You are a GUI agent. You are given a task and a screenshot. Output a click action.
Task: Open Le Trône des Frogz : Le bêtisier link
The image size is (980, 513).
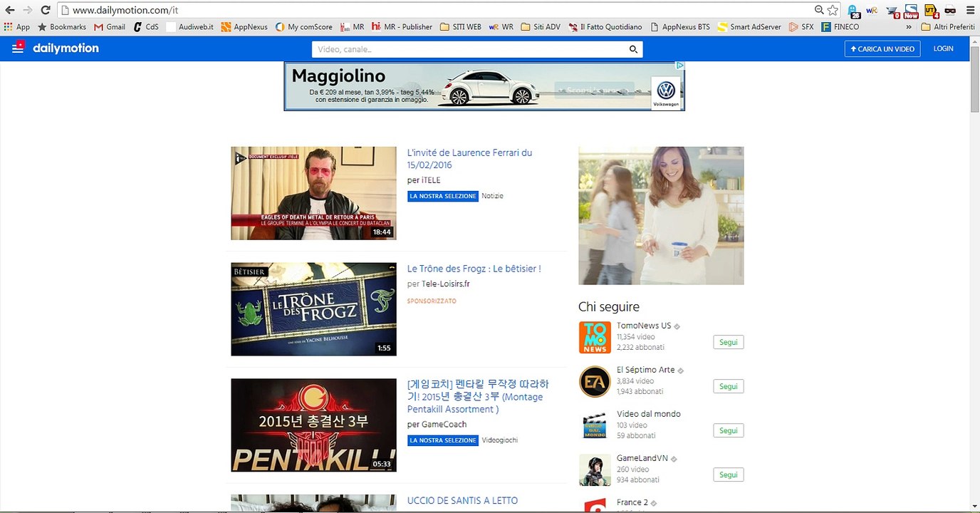click(474, 269)
